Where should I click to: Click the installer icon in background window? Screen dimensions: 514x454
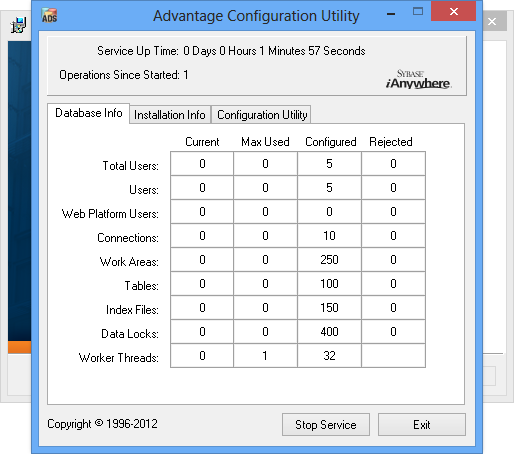tap(18, 25)
